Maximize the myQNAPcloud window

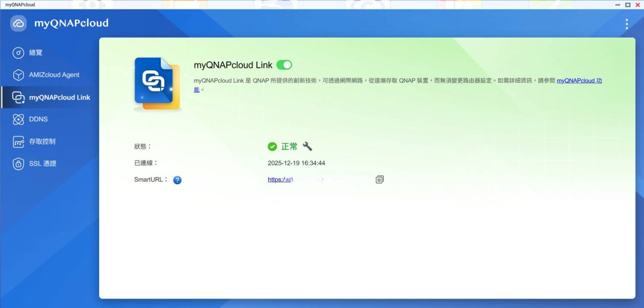(x=628, y=4)
